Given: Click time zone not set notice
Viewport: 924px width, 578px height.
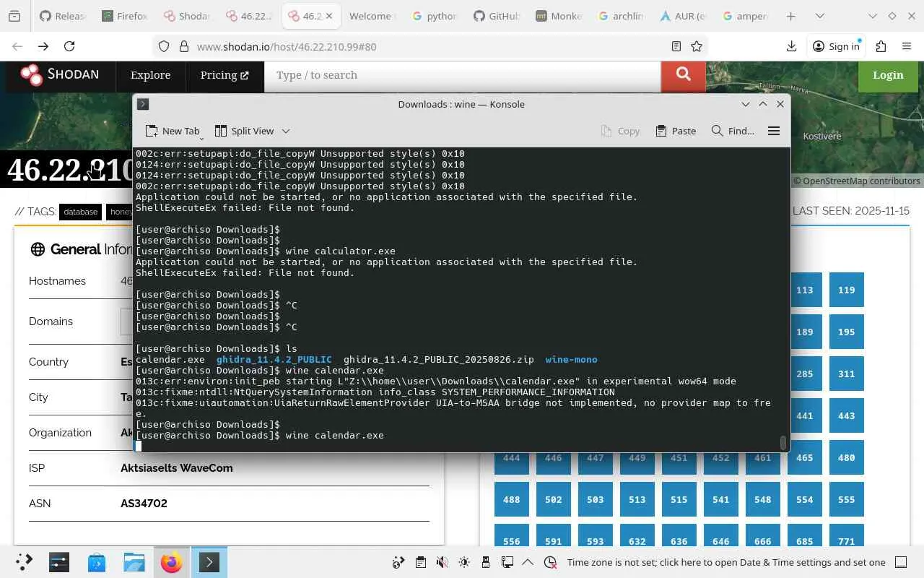Looking at the screenshot, I should pos(726,562).
